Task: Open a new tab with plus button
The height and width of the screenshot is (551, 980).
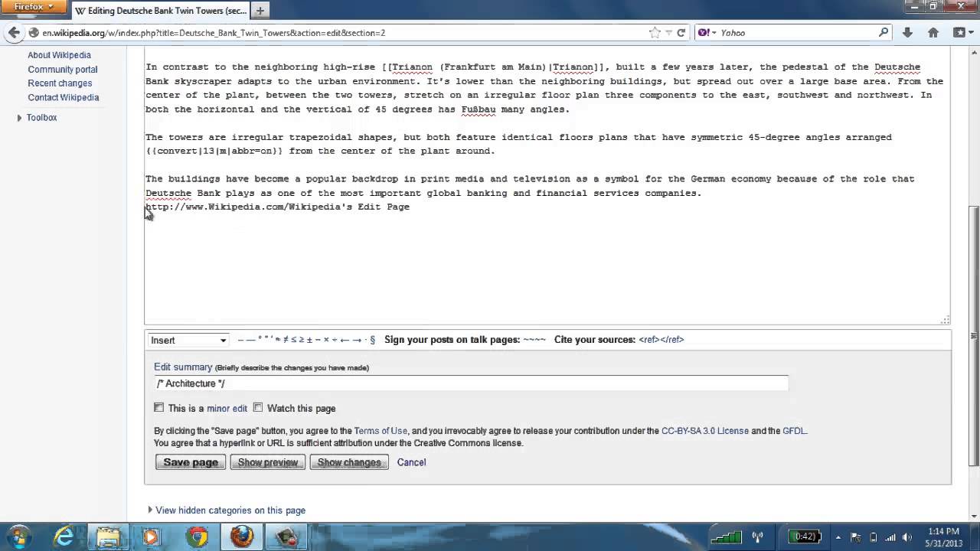Action: coord(260,11)
